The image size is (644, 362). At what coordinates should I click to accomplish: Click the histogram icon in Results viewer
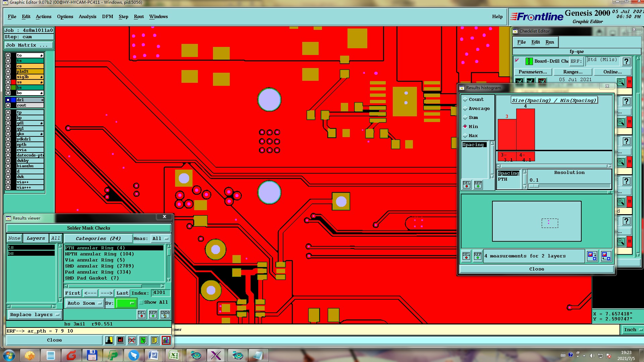[x=166, y=340]
